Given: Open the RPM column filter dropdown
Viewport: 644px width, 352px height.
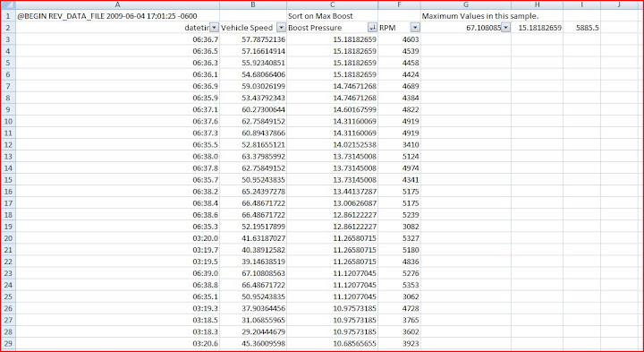Looking at the screenshot, I should point(415,28).
